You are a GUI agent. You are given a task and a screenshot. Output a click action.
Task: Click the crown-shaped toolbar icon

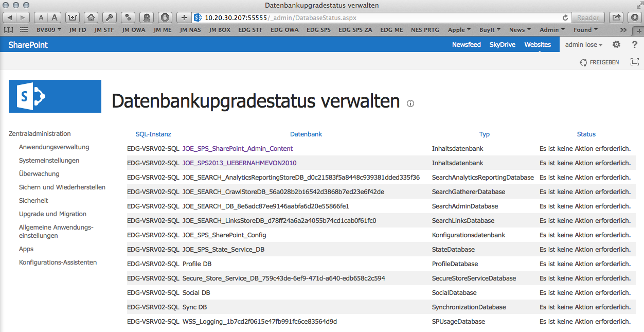[73, 18]
